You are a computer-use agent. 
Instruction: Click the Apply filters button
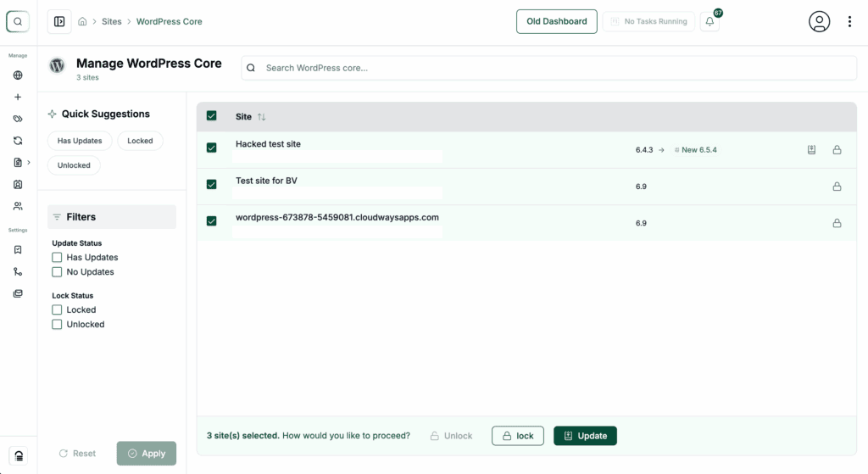point(146,454)
